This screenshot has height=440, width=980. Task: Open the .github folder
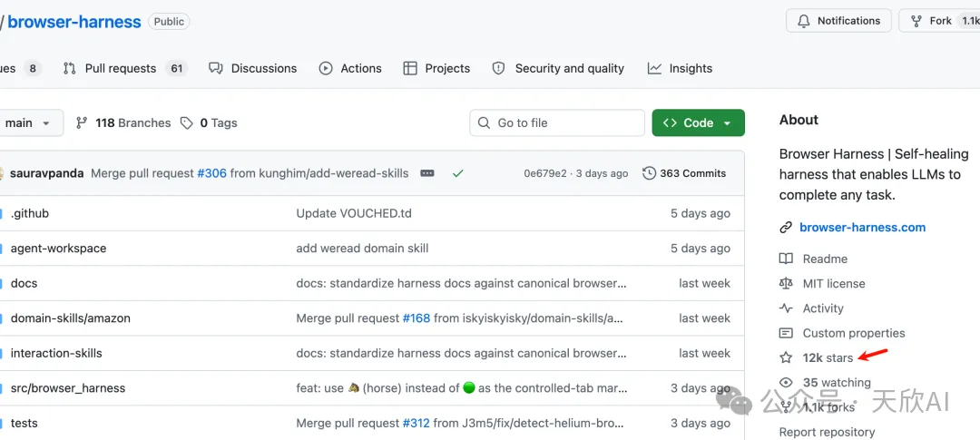click(29, 213)
